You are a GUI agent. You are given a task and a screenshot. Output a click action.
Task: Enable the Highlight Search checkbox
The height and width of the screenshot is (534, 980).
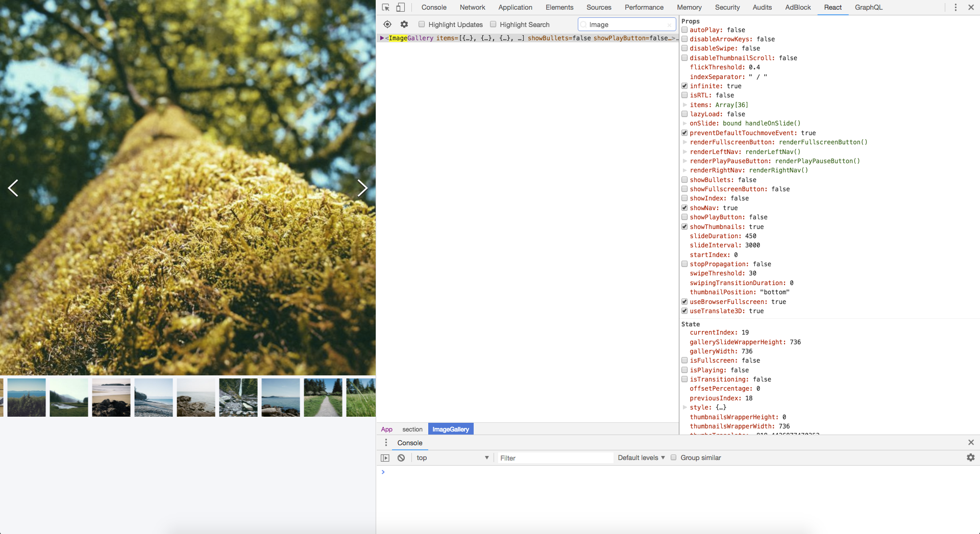tap(493, 24)
